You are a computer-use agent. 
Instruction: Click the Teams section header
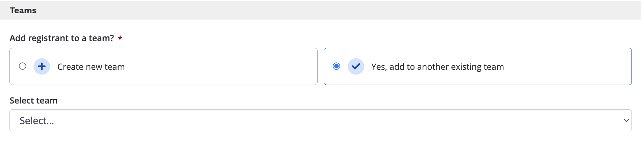tap(23, 10)
